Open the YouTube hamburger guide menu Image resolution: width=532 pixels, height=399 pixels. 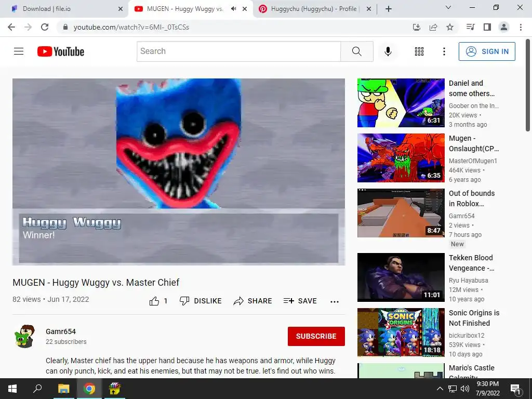(19, 51)
